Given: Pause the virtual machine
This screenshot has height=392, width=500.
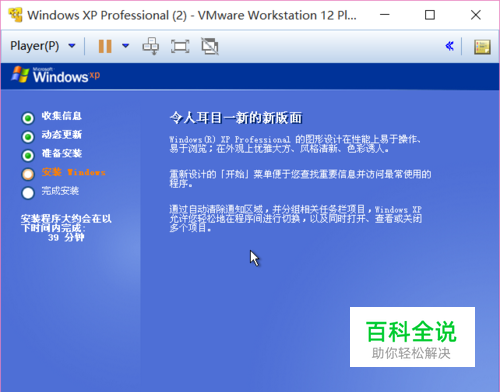Looking at the screenshot, I should coord(105,46).
